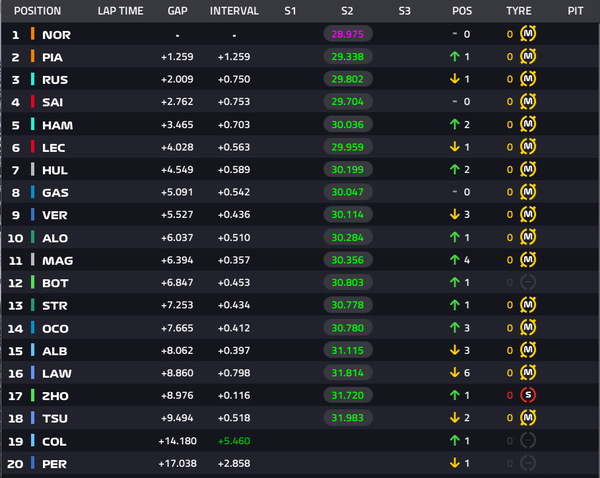600x478 pixels.
Task: Click the S2 time 30.047 for GAS
Action: 347,192
